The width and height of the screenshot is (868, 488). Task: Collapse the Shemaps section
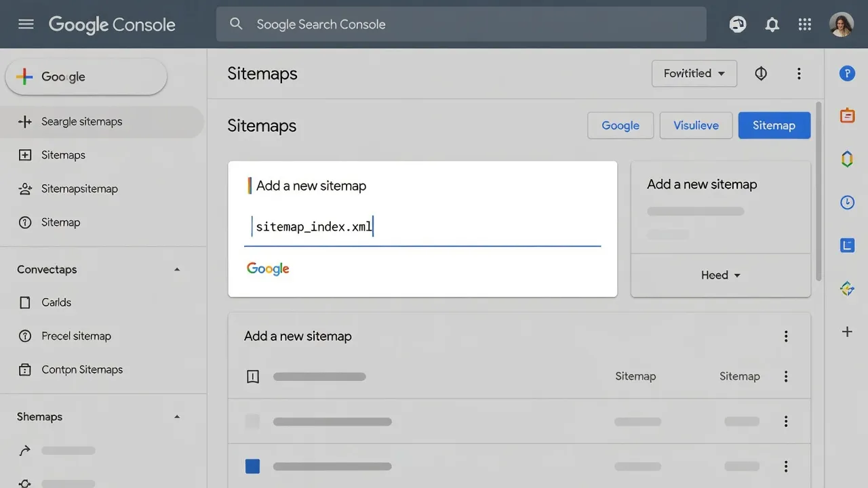click(177, 417)
